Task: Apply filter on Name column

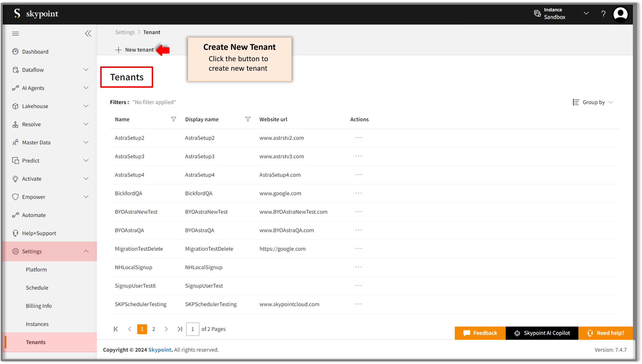Action: [173, 119]
